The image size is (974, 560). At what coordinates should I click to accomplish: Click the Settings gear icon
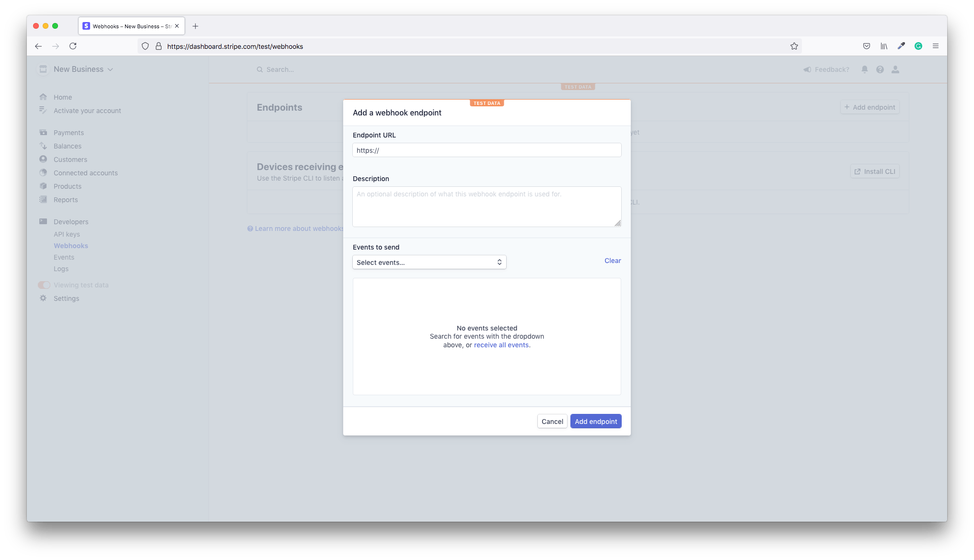click(x=43, y=298)
